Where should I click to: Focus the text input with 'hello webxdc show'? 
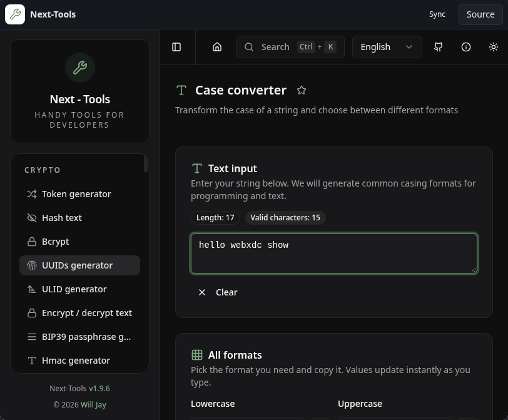(334, 254)
